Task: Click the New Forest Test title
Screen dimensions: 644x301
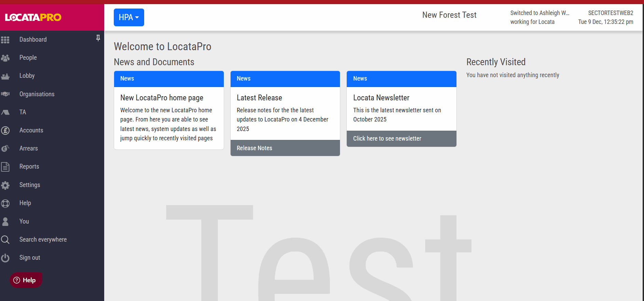Action: point(449,15)
